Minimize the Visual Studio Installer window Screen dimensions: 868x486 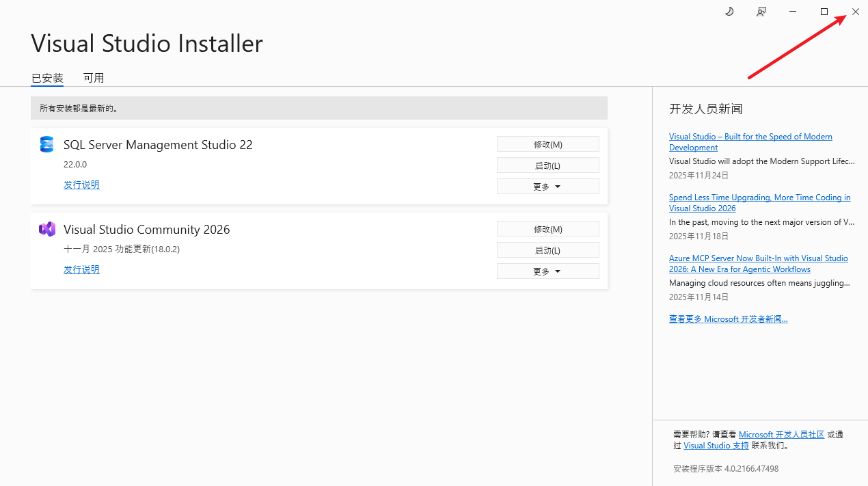pyautogui.click(x=793, y=12)
